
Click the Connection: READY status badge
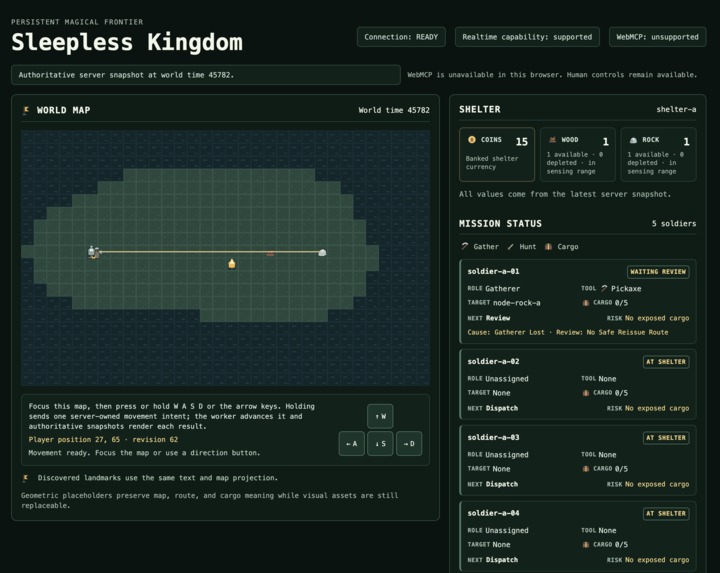coord(401,37)
